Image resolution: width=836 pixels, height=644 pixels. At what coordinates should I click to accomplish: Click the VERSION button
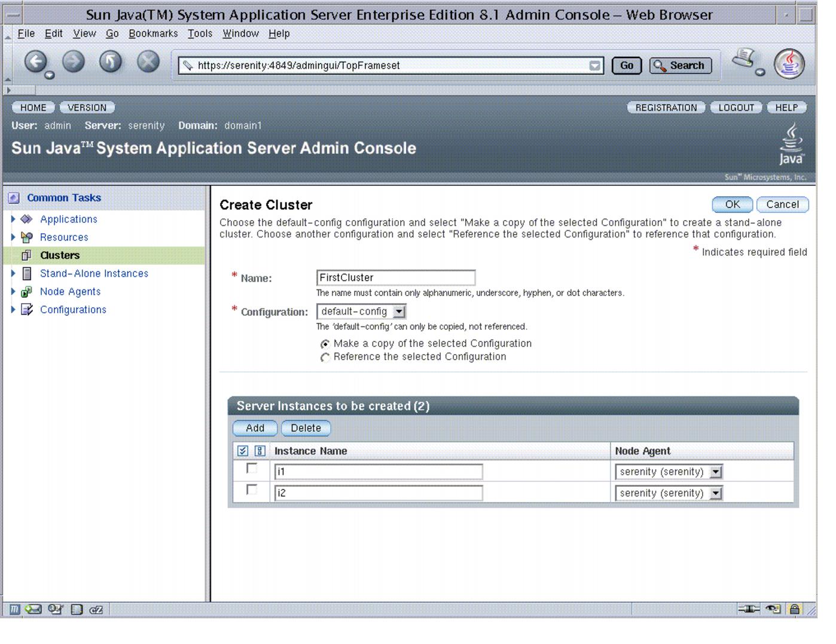coord(87,108)
